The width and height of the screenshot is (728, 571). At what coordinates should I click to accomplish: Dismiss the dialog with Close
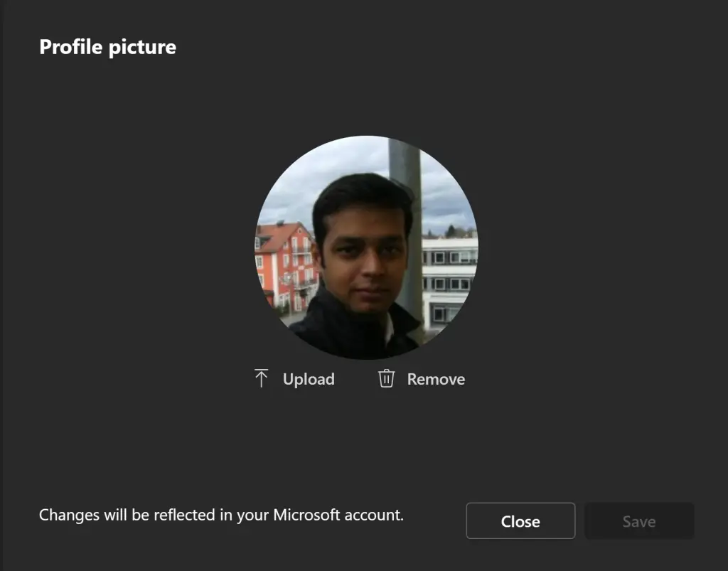(x=520, y=521)
